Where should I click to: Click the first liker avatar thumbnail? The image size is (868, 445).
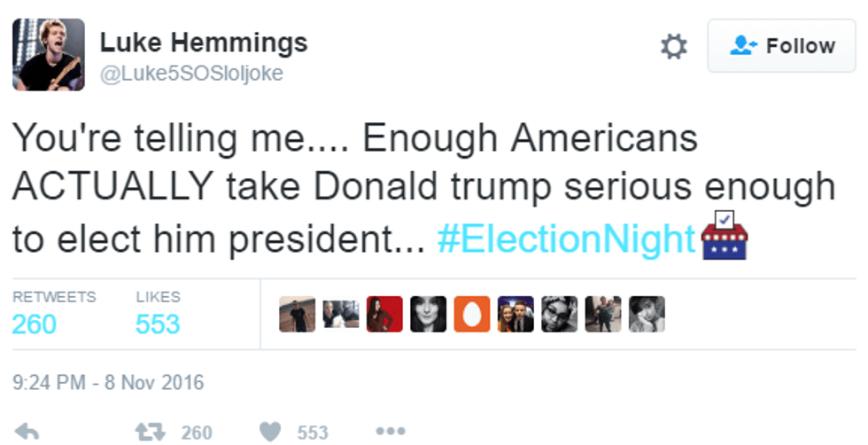(297, 315)
